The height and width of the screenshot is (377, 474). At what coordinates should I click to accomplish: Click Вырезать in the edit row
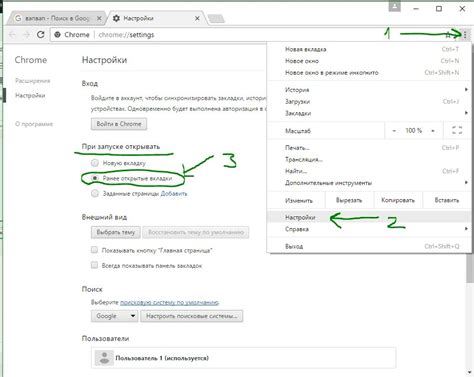coord(349,200)
